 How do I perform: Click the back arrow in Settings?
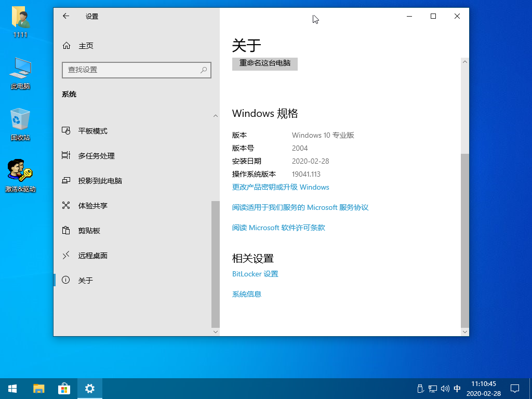click(65, 16)
